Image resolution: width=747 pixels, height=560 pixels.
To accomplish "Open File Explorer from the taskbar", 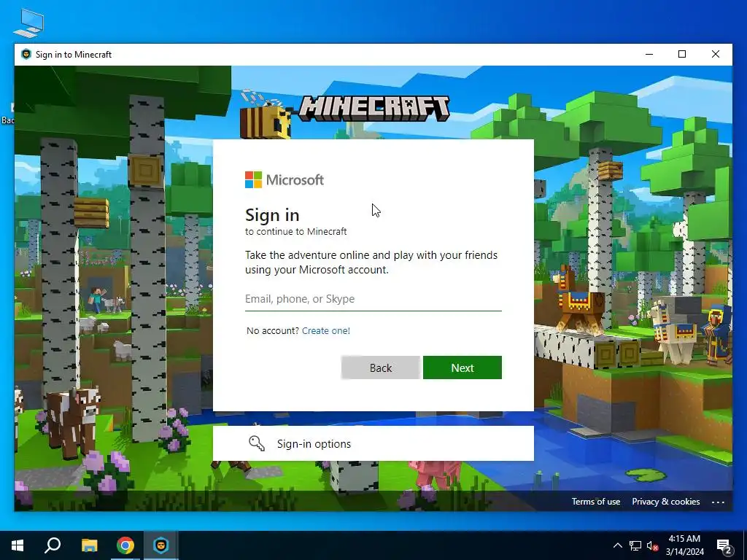I will pos(89,545).
